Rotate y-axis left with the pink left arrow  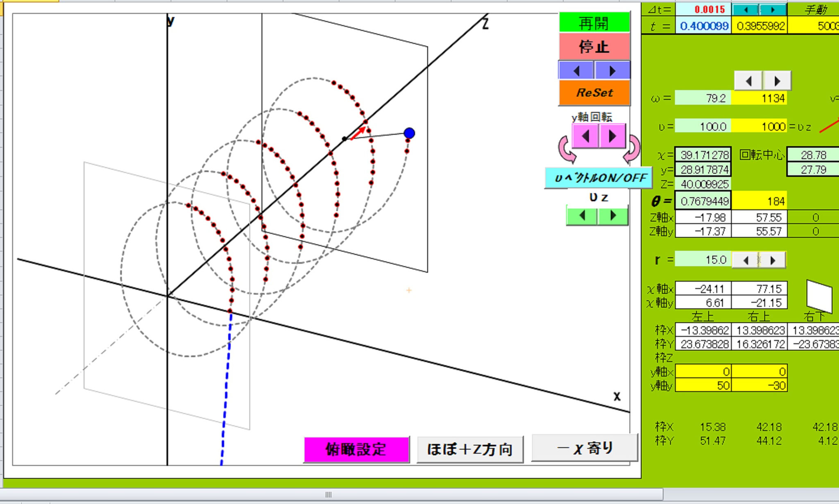(x=586, y=136)
